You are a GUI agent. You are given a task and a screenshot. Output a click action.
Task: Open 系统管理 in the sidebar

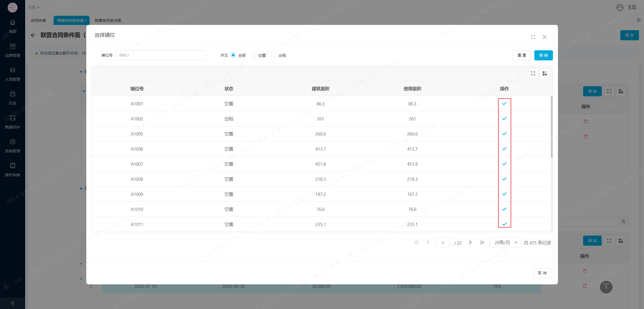point(13,146)
